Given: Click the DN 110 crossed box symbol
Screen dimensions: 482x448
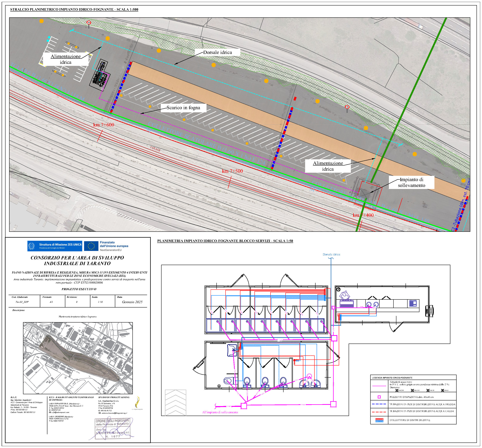Looking at the screenshot, I should point(412,390).
